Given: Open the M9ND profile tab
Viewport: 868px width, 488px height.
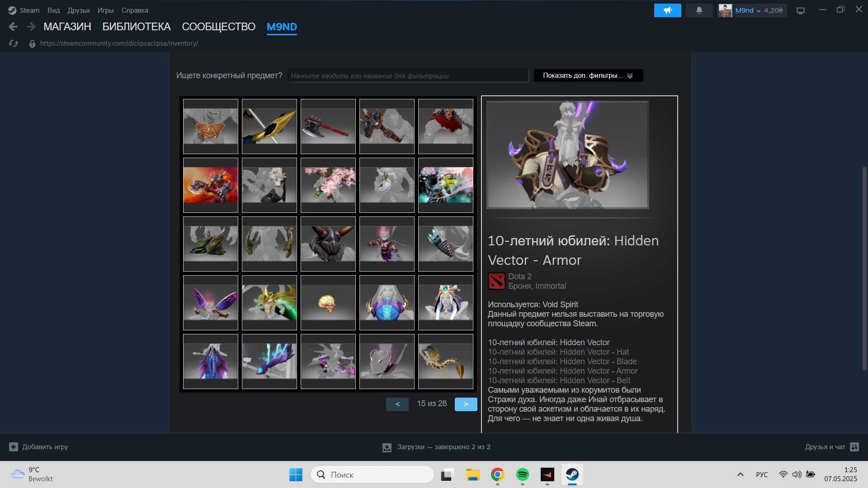Looking at the screenshot, I should pos(282,27).
